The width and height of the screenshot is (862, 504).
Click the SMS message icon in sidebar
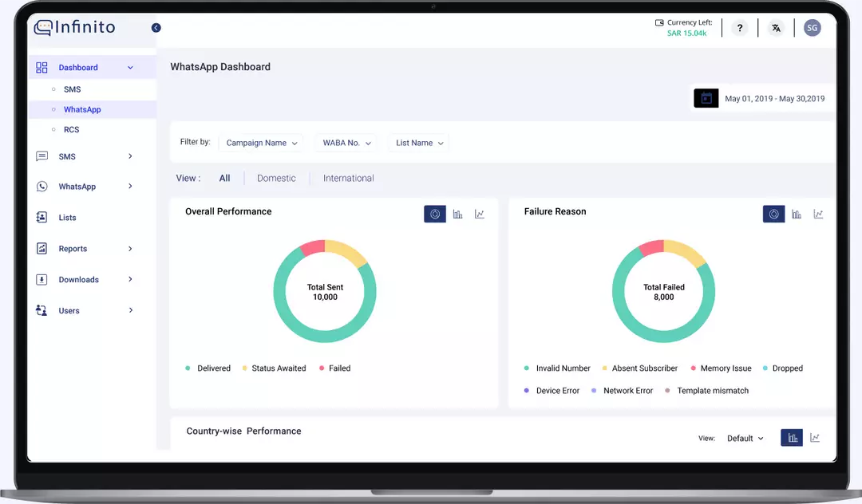(x=42, y=156)
